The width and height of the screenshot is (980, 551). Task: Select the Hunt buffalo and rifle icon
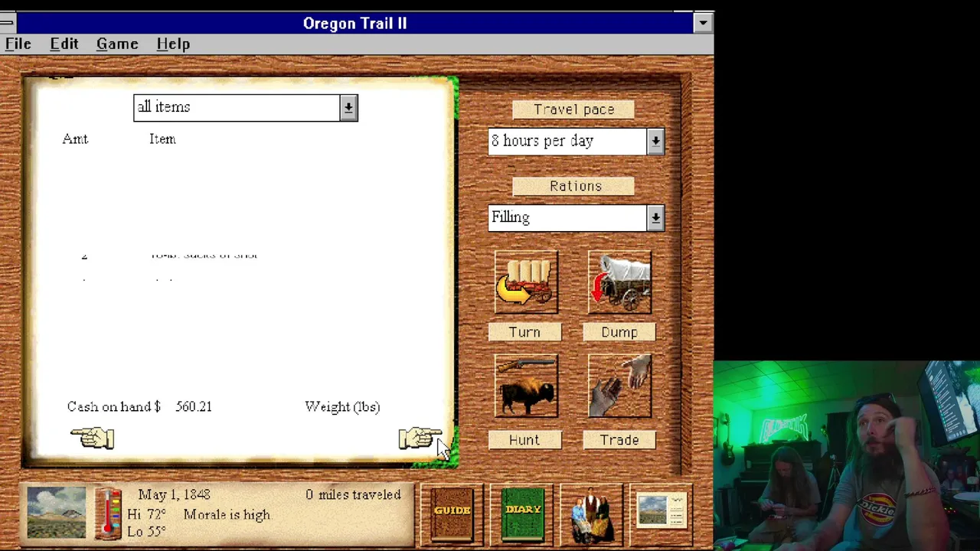[526, 386]
